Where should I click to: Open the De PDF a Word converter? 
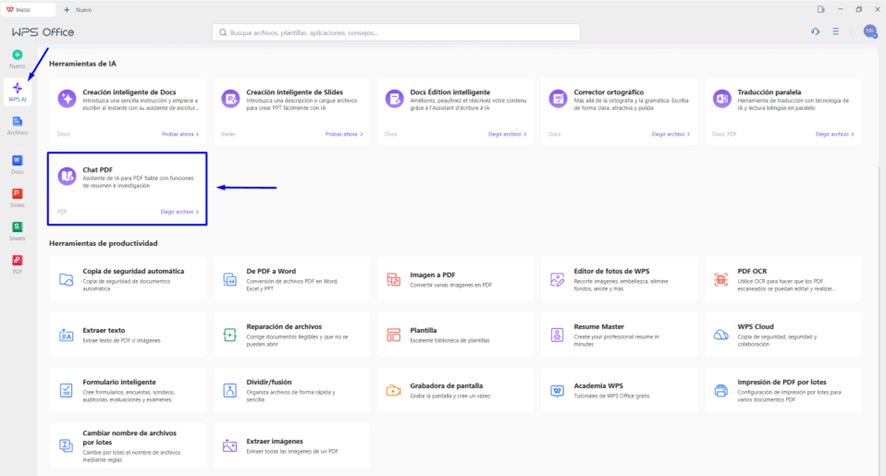pyautogui.click(x=292, y=279)
